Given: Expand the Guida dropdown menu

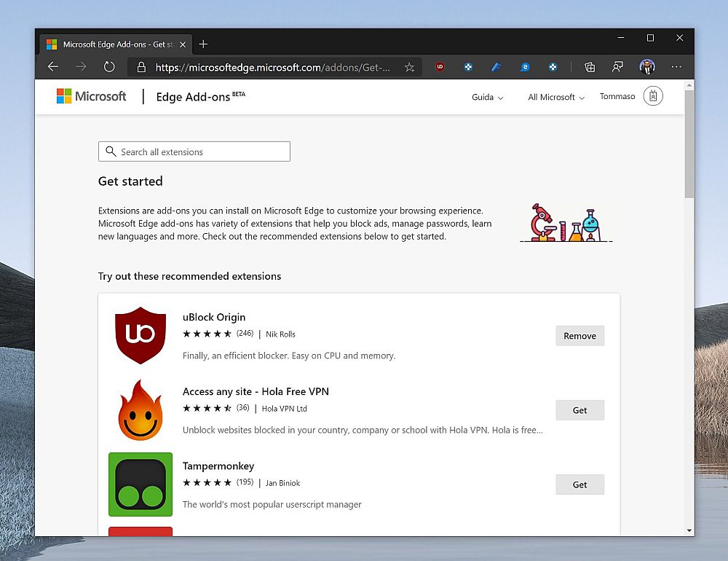Looking at the screenshot, I should pos(487,97).
